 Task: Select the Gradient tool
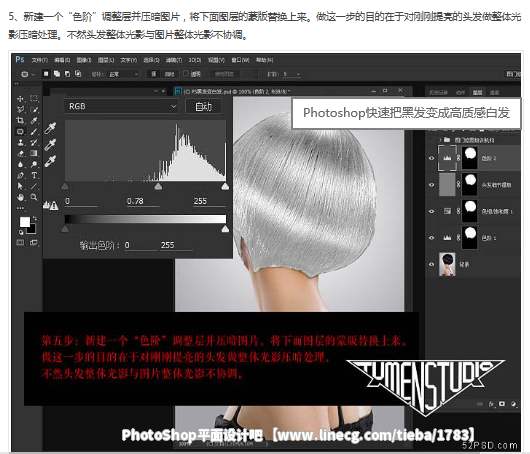(x=34, y=153)
